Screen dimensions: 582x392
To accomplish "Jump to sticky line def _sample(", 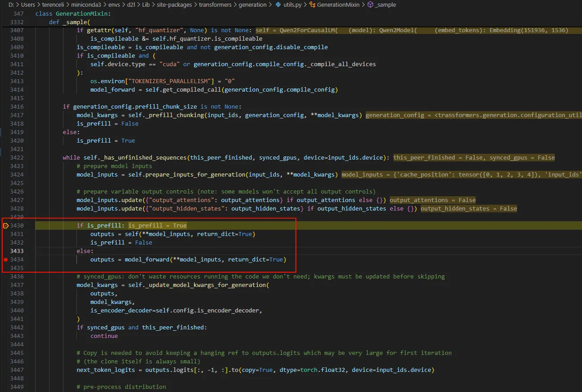I will (x=70, y=22).
